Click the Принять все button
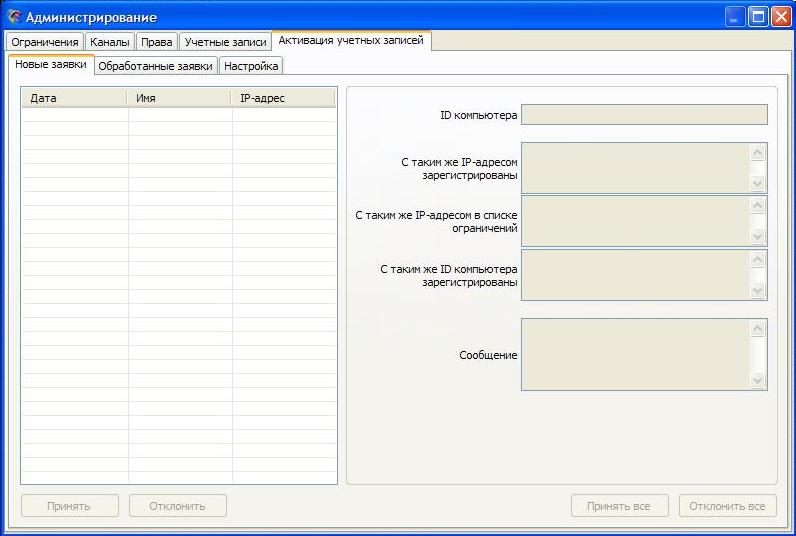Image resolution: width=796 pixels, height=536 pixels. tap(620, 506)
